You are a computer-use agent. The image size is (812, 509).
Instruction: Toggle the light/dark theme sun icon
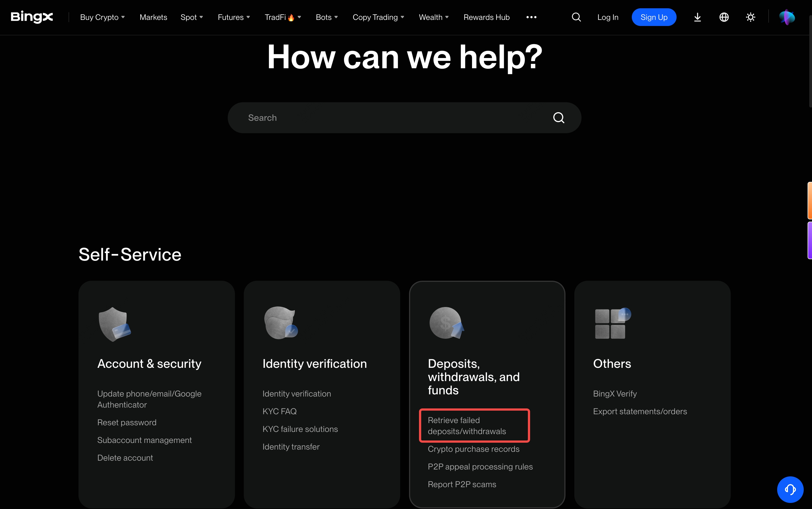point(750,17)
